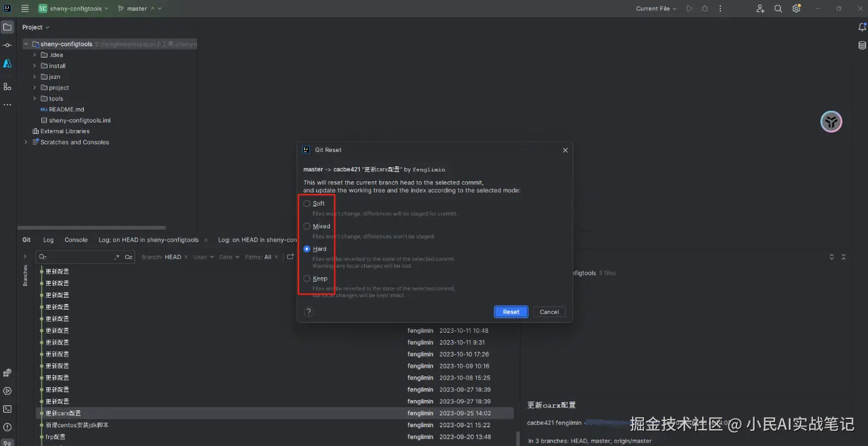The width and height of the screenshot is (868, 446).
Task: Expand the install folder
Action: tap(35, 66)
